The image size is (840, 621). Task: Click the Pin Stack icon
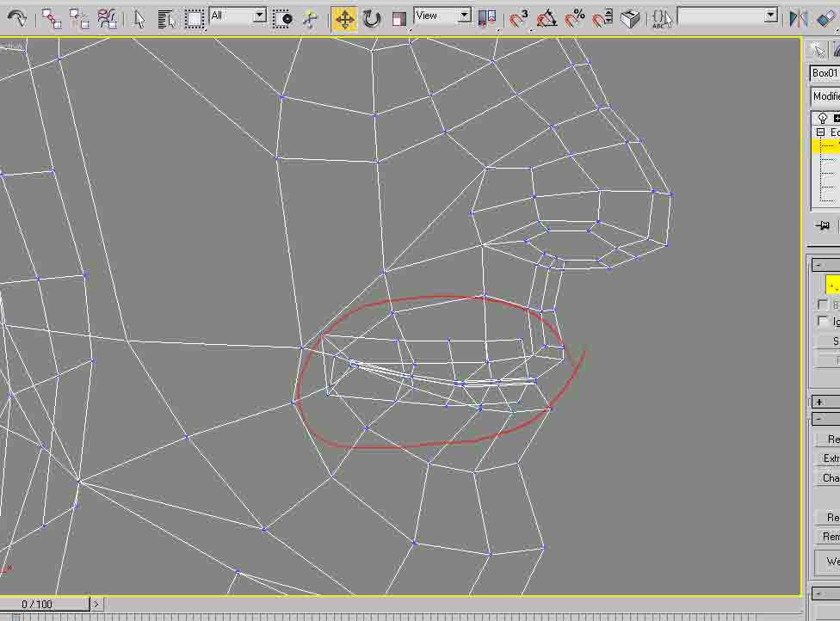[x=823, y=225]
